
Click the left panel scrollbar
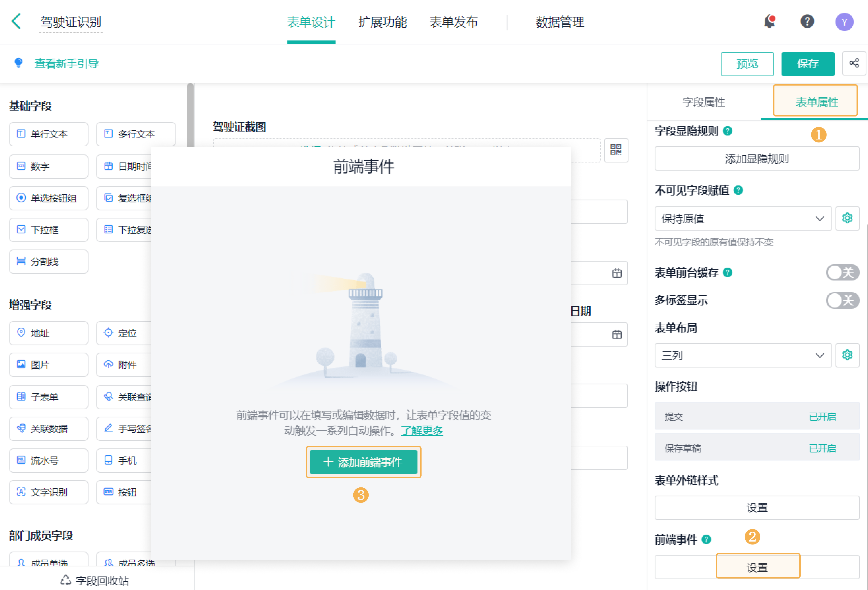point(190,116)
